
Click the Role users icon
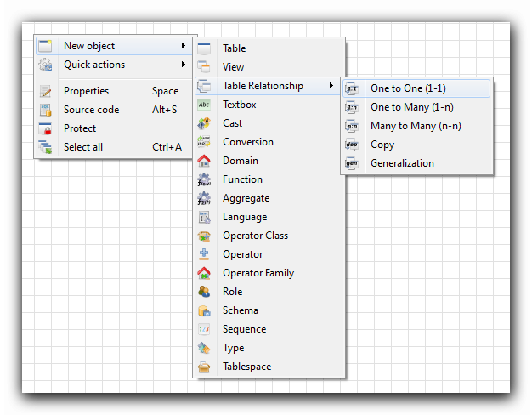[x=204, y=292]
